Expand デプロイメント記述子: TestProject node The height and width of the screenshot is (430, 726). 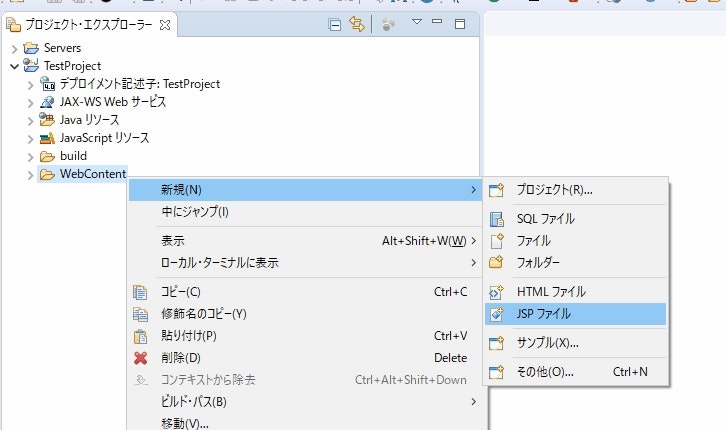pos(31,85)
